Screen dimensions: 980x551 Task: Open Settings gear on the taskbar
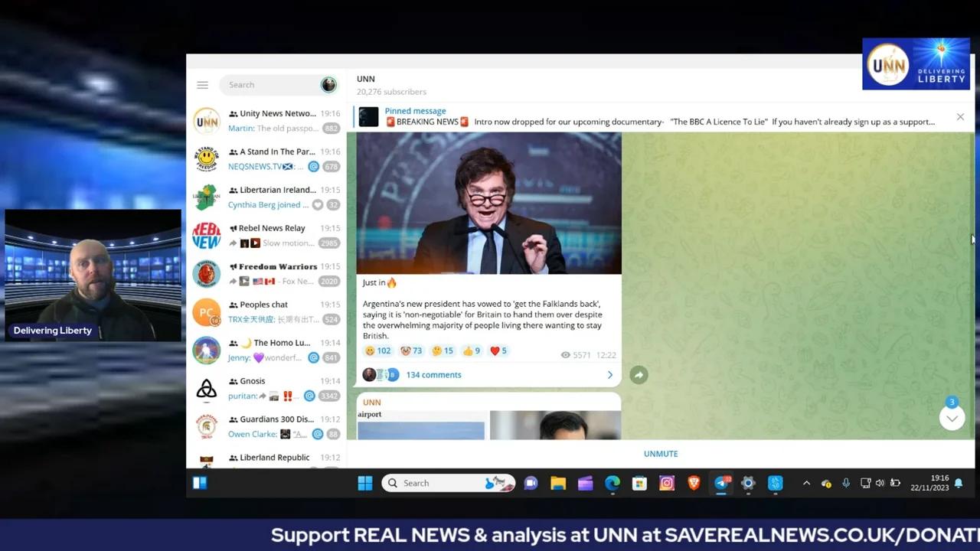748,483
